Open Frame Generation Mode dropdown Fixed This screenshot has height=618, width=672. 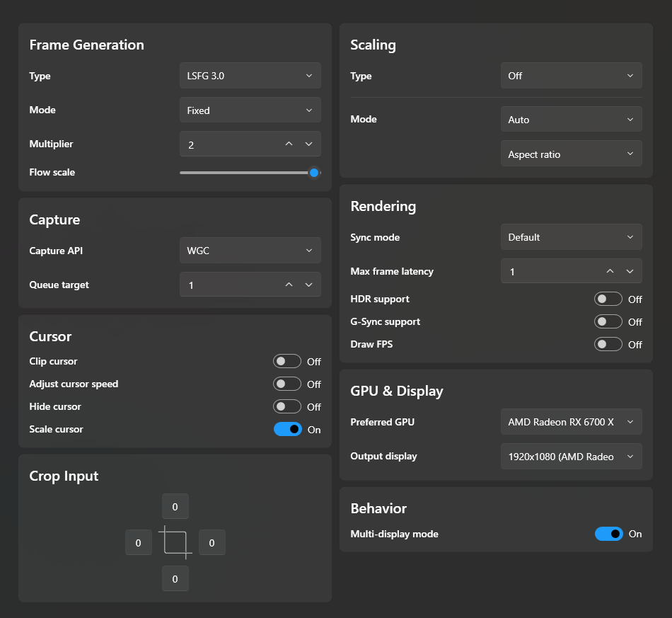(250, 110)
